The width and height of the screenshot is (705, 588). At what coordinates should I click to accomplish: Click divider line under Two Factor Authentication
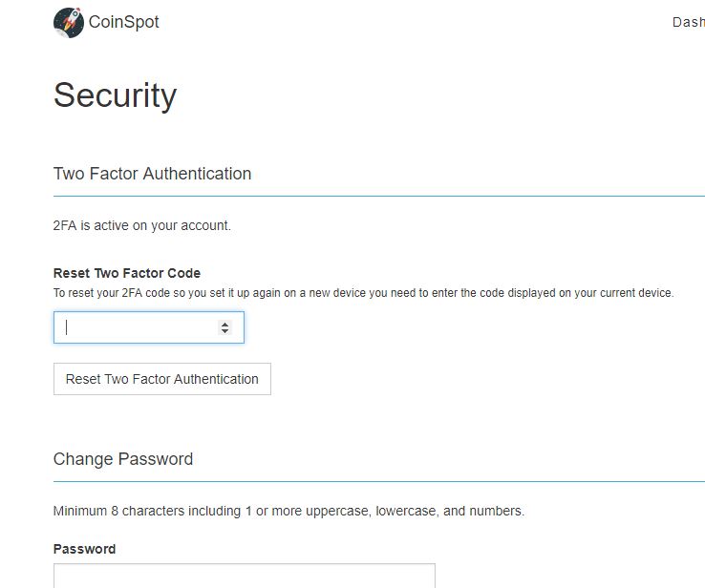pyautogui.click(x=379, y=197)
